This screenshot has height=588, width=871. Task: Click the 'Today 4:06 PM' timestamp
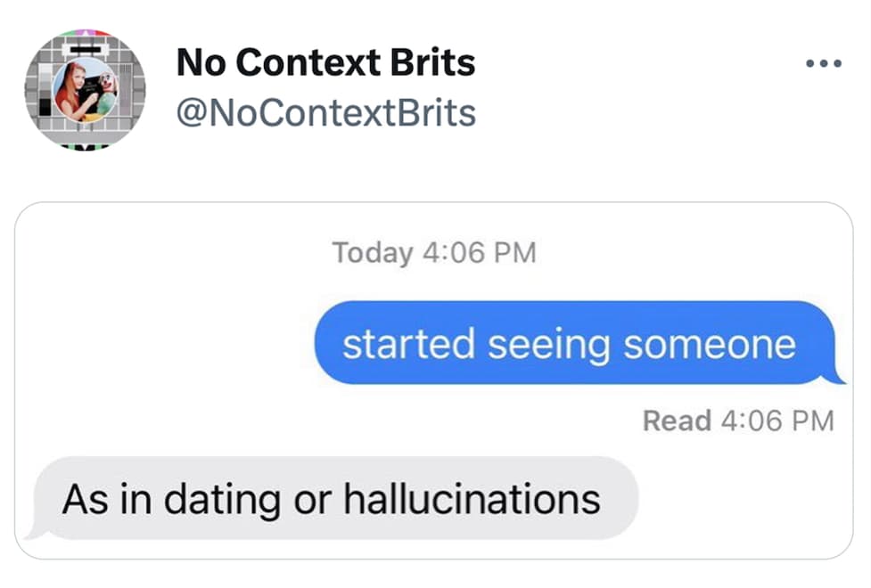pos(436,253)
